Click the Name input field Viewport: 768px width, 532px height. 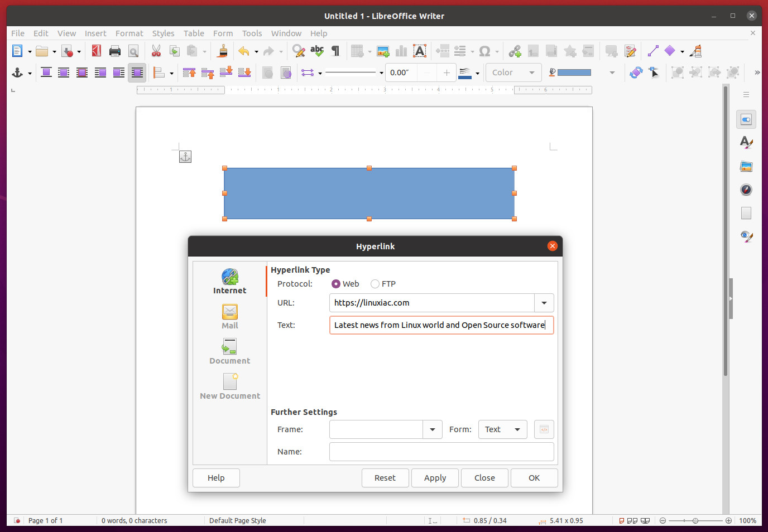[x=441, y=452]
